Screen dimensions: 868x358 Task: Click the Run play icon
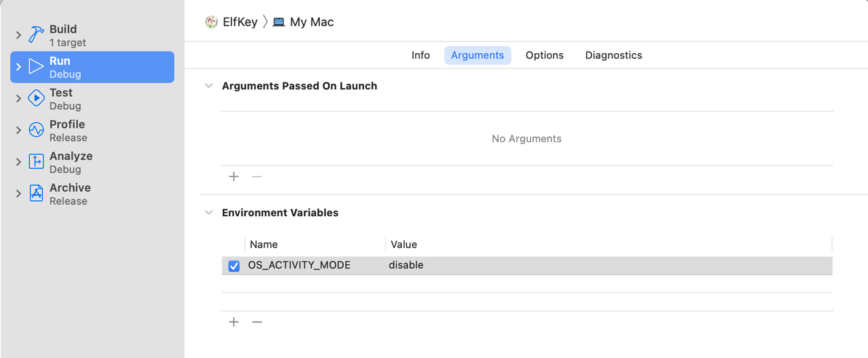click(x=36, y=67)
